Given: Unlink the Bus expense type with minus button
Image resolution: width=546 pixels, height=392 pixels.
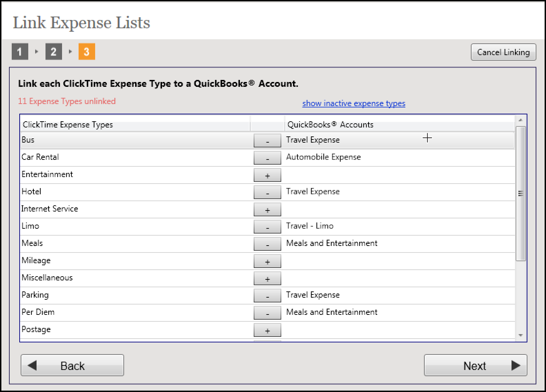Looking at the screenshot, I should [267, 141].
